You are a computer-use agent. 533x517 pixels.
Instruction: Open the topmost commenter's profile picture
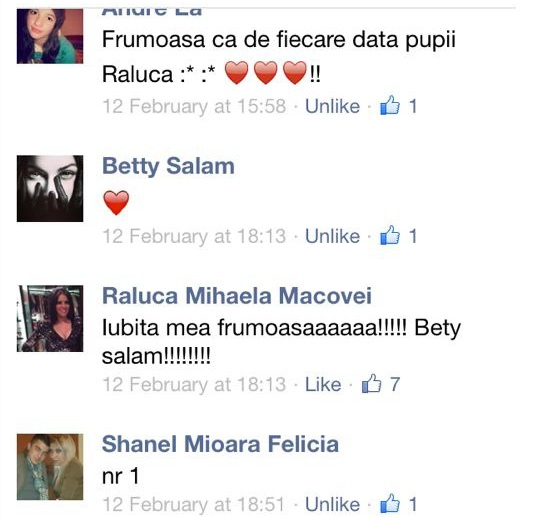pos(50,36)
